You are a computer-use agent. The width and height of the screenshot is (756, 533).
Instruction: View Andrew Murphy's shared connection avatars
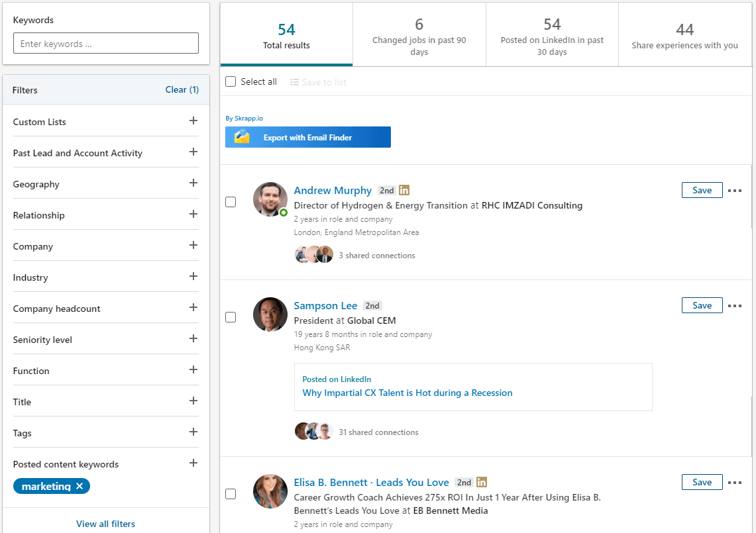tap(314, 254)
